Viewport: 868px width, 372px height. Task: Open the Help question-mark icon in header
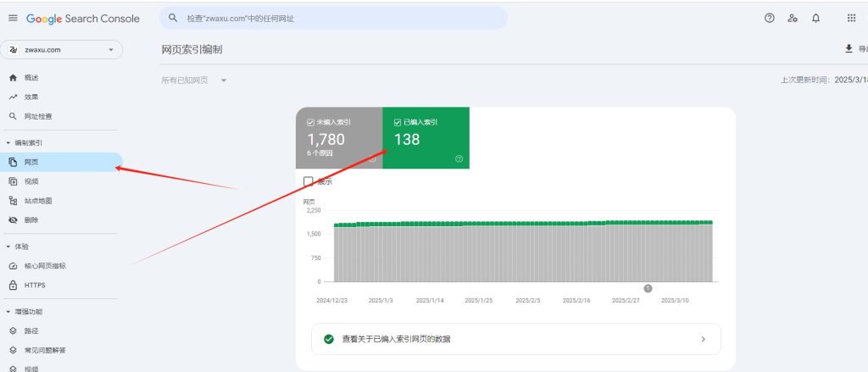point(770,19)
